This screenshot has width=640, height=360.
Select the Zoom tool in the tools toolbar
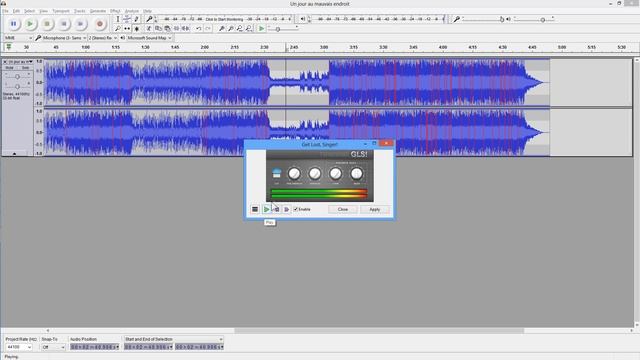point(118,29)
